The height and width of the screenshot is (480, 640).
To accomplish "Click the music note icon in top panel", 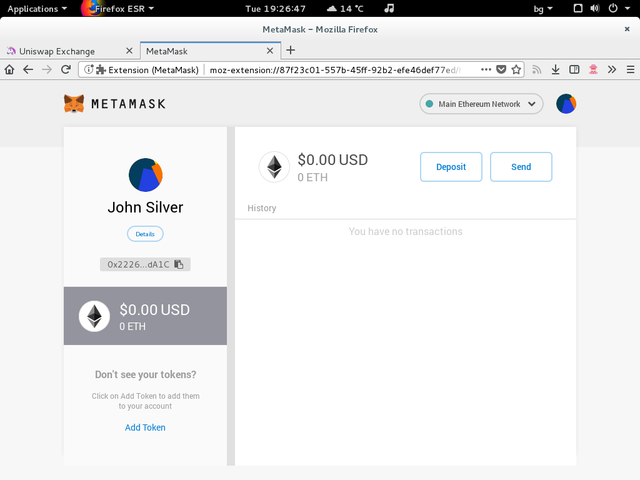I will click(x=389, y=8).
